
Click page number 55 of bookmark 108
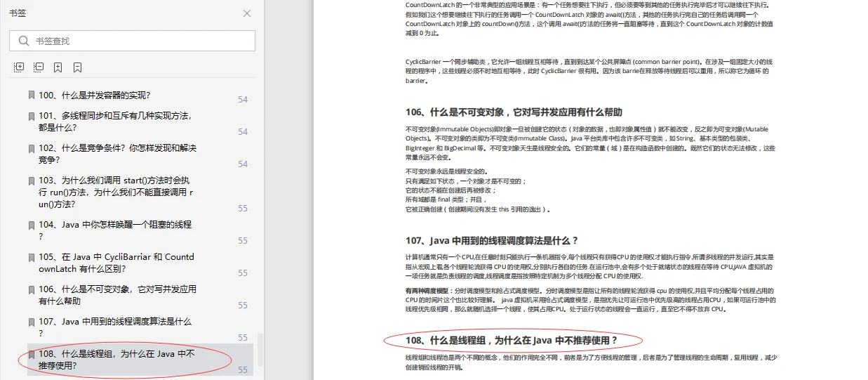[x=243, y=370]
